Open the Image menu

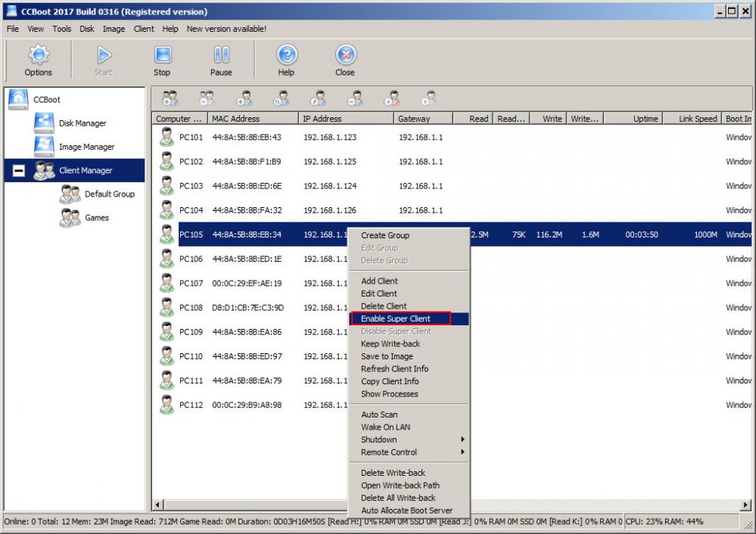[x=114, y=29]
